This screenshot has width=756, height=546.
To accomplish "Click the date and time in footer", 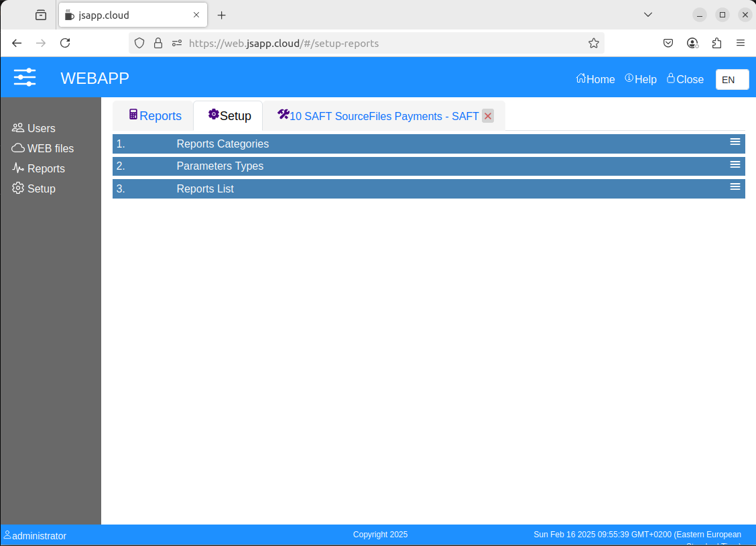I will (x=637, y=535).
